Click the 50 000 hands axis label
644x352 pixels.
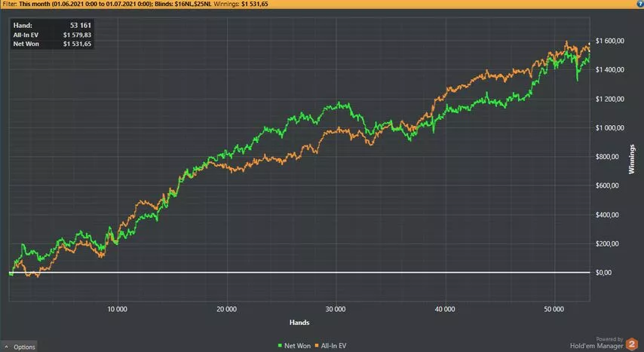(554, 309)
